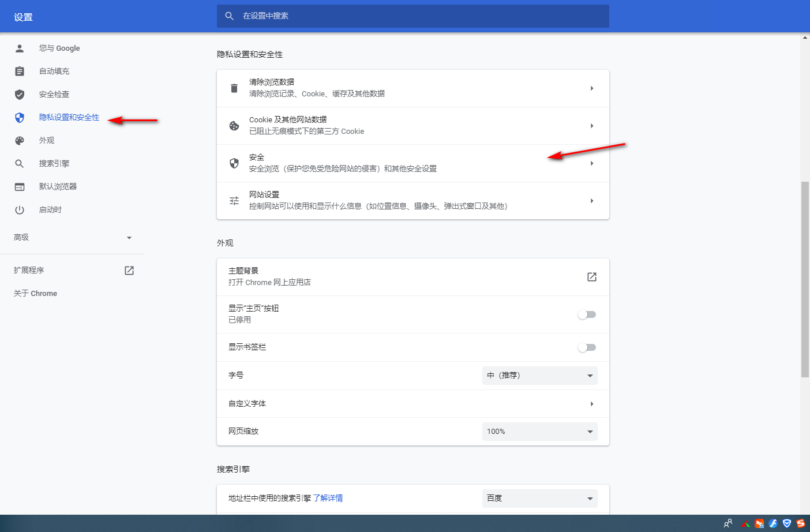
Task: Click the Sogou input icon in the tray
Action: click(x=801, y=523)
